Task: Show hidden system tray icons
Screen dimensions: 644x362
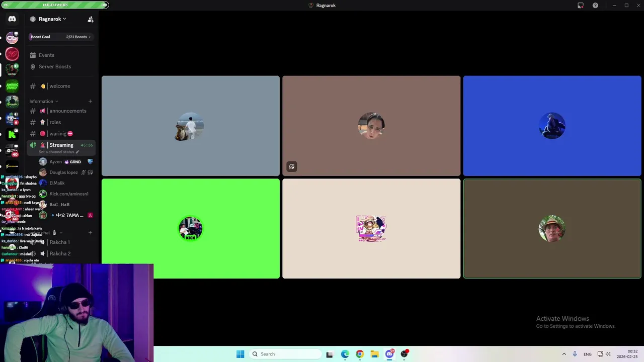Action: click(564, 354)
